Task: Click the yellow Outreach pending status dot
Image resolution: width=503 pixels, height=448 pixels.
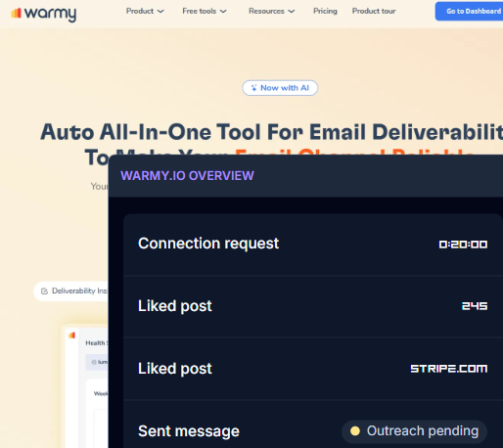Action: point(355,431)
